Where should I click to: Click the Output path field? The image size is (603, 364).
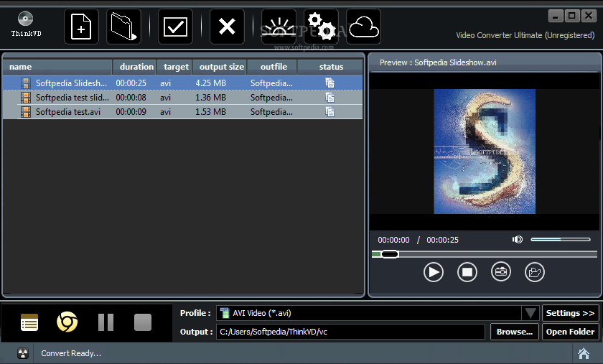click(351, 332)
